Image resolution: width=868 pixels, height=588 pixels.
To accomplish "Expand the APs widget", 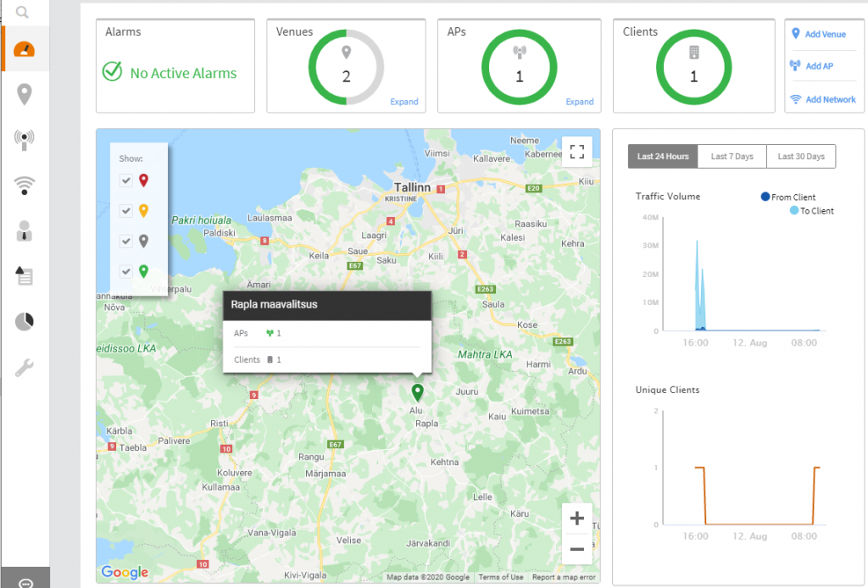I will coord(580,102).
